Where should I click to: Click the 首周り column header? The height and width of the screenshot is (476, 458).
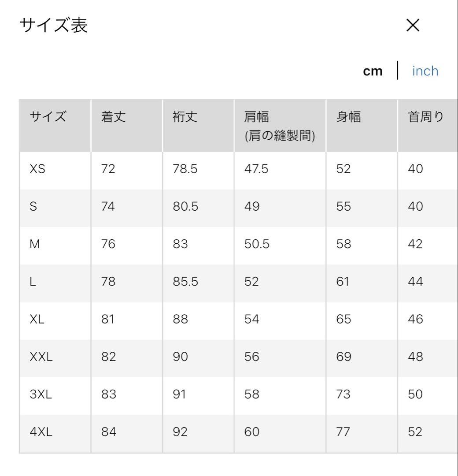(x=426, y=116)
